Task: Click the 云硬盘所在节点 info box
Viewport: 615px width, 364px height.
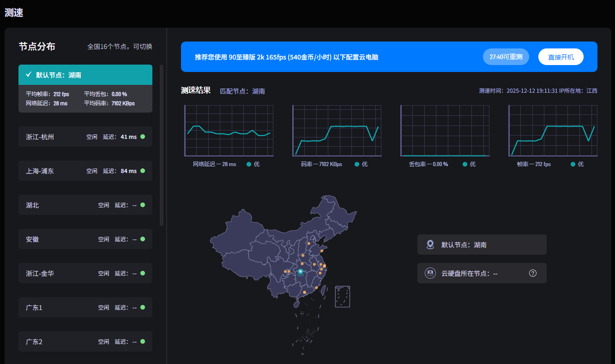Action: pyautogui.click(x=482, y=273)
